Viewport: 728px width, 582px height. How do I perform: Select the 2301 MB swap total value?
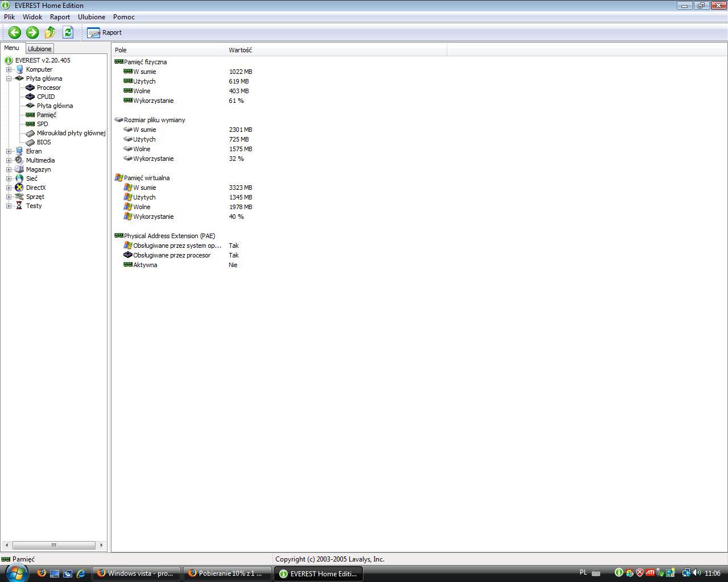click(241, 130)
